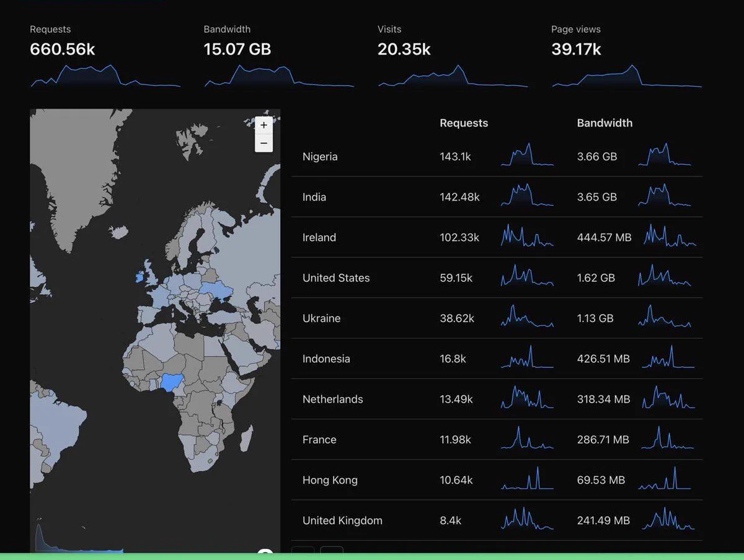Select the France country row
This screenshot has height=560, width=744.
click(497, 439)
